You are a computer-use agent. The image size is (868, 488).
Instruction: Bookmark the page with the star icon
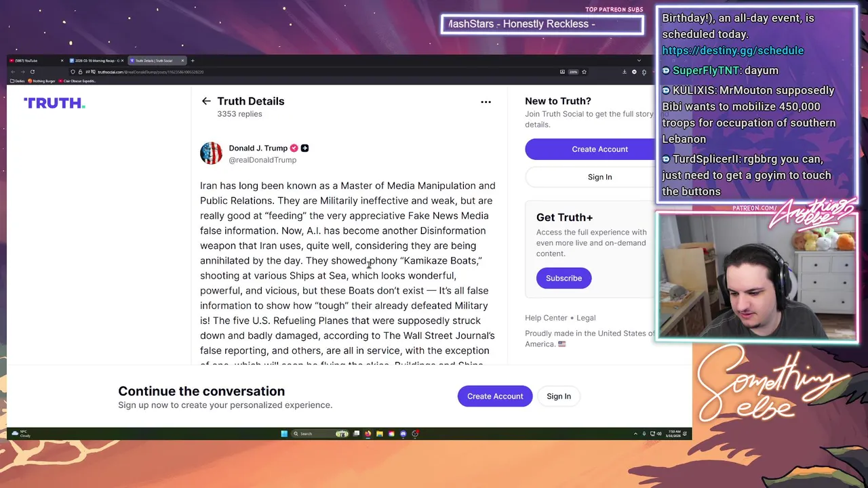point(584,72)
